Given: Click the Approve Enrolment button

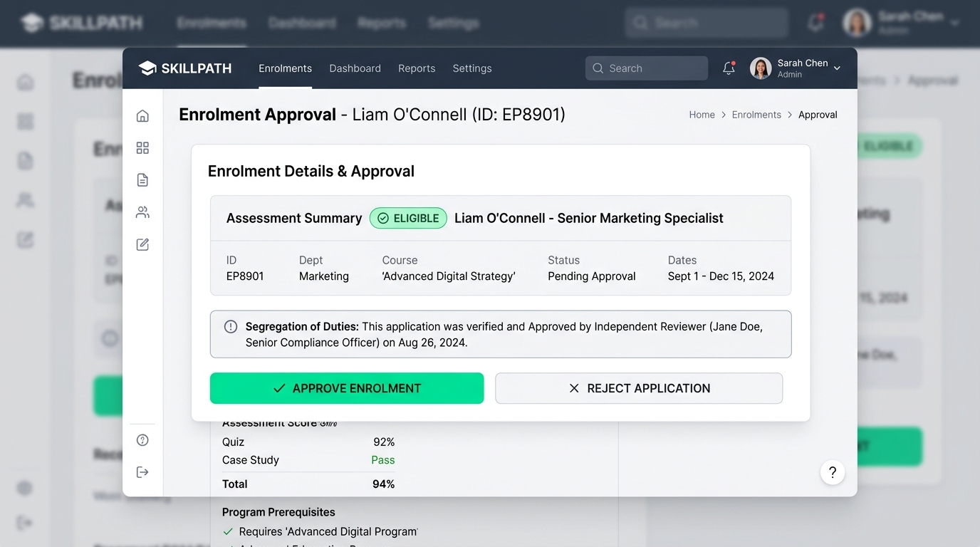Looking at the screenshot, I should coord(347,388).
